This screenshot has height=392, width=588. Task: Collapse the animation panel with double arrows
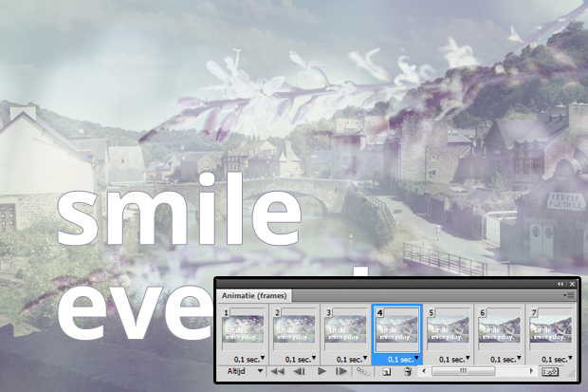[560, 284]
